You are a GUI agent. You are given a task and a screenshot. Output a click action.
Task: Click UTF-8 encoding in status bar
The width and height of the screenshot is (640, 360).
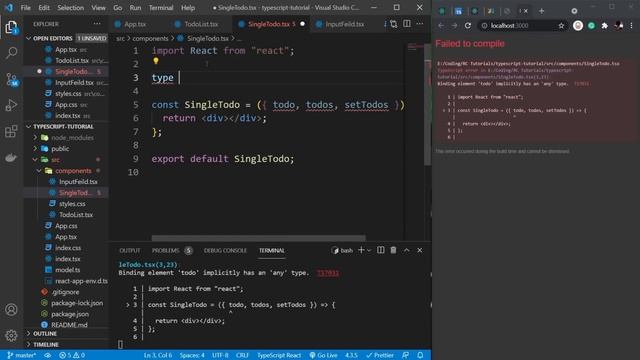pos(220,355)
